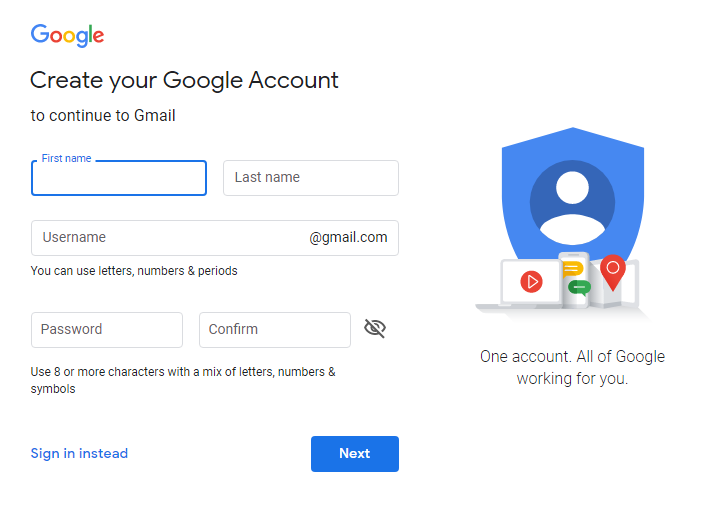728x513 pixels.
Task: Toggle password visibility eye icon
Action: [375, 328]
